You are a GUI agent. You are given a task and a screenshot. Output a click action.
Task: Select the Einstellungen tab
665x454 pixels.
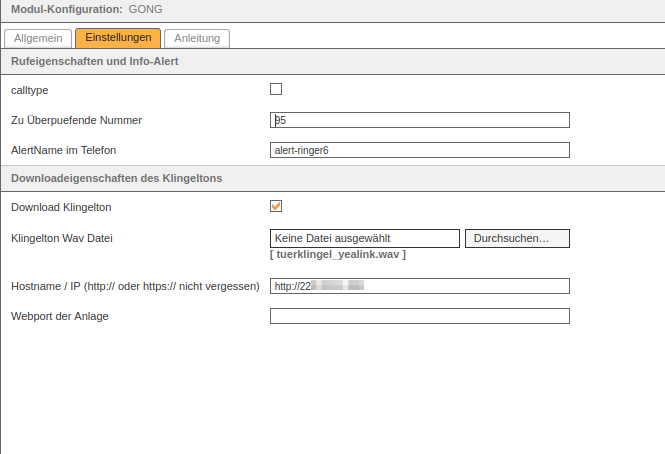(x=118, y=38)
